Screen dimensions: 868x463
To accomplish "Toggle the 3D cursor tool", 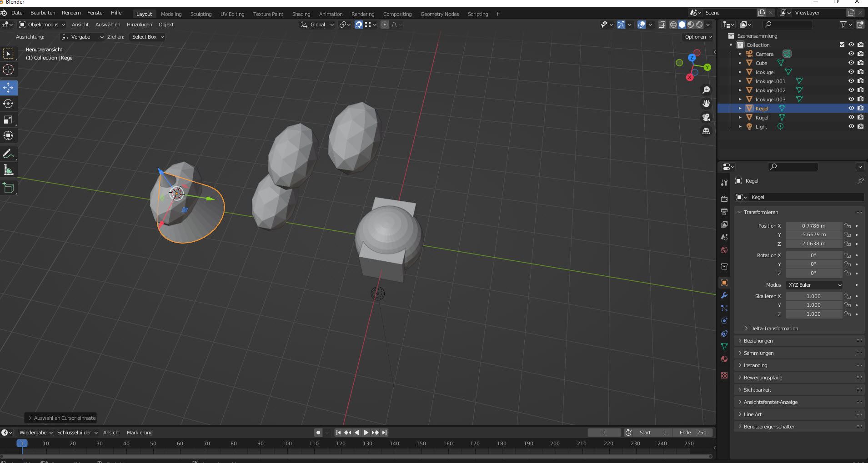I will click(x=8, y=70).
